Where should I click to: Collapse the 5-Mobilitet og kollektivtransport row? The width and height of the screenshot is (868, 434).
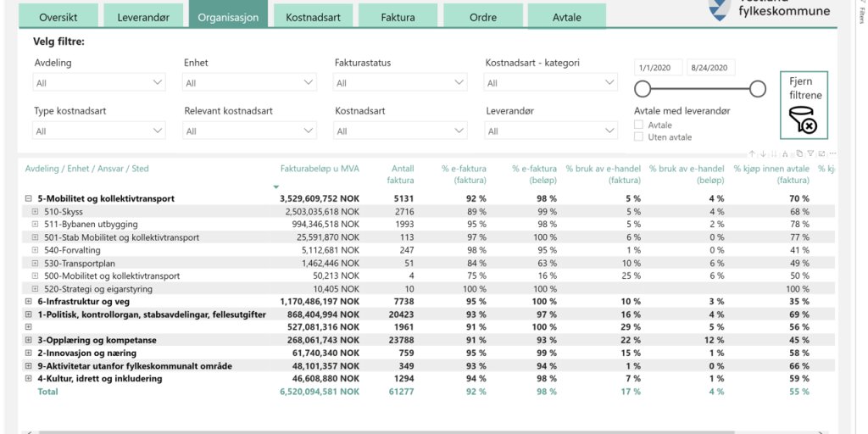pos(29,198)
